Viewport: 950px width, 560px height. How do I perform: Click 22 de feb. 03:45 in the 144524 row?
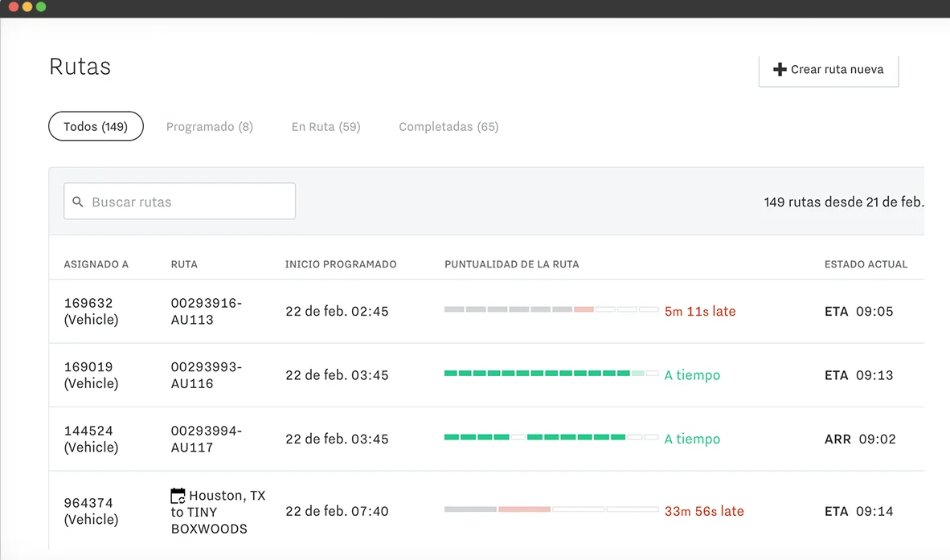pos(337,439)
